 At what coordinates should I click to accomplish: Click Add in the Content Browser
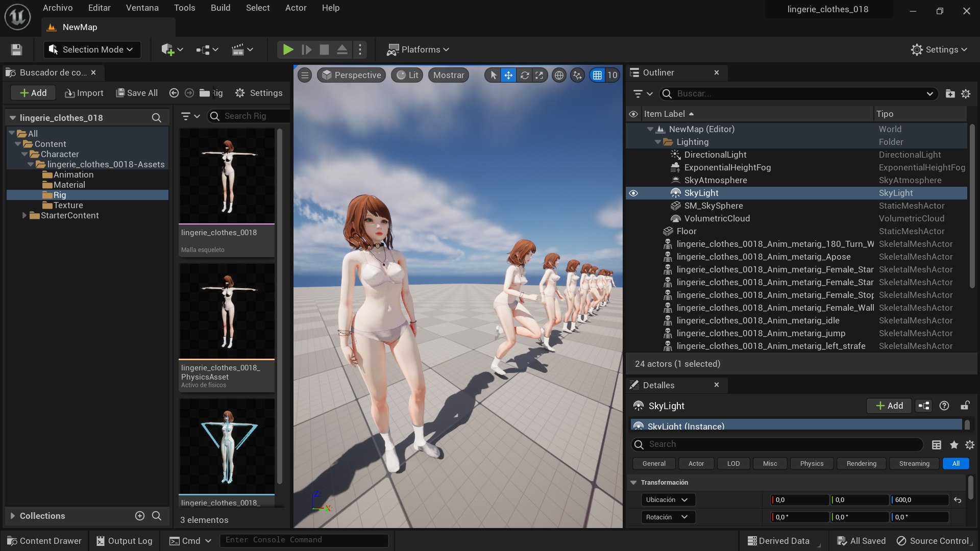33,93
